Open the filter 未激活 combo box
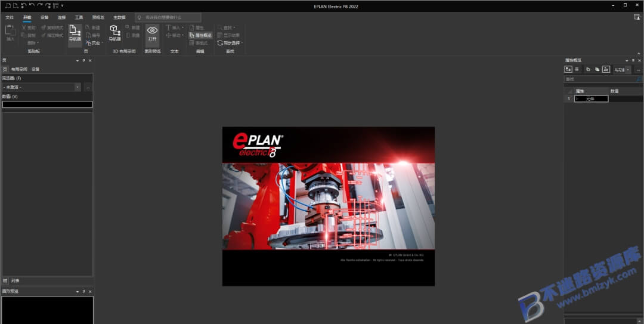 (x=42, y=87)
